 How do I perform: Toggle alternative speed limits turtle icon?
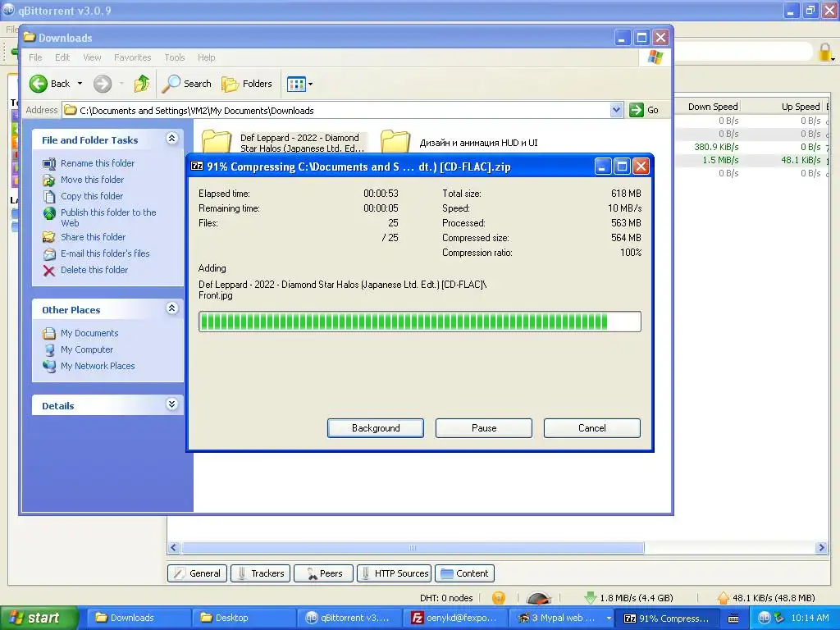538,598
